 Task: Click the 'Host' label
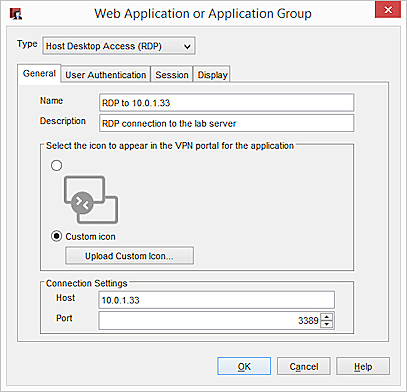[65, 298]
